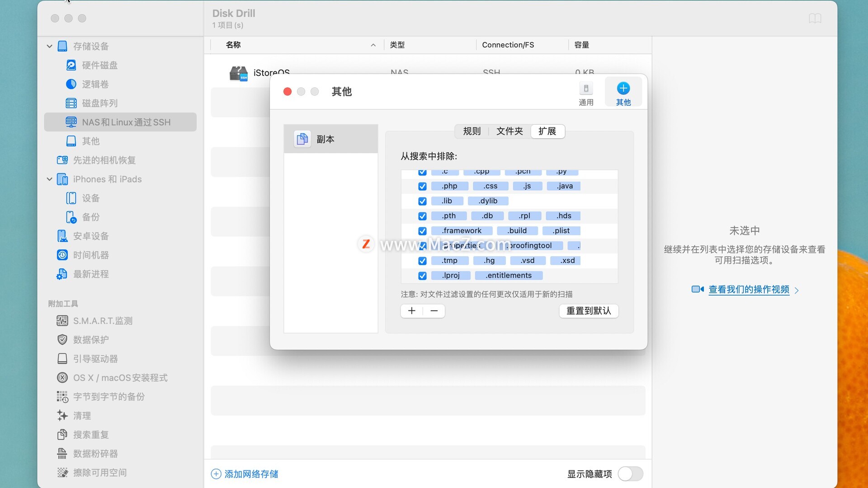This screenshot has height=488, width=868.
Task: Uncheck the .framework row checkbox
Action: point(422,231)
